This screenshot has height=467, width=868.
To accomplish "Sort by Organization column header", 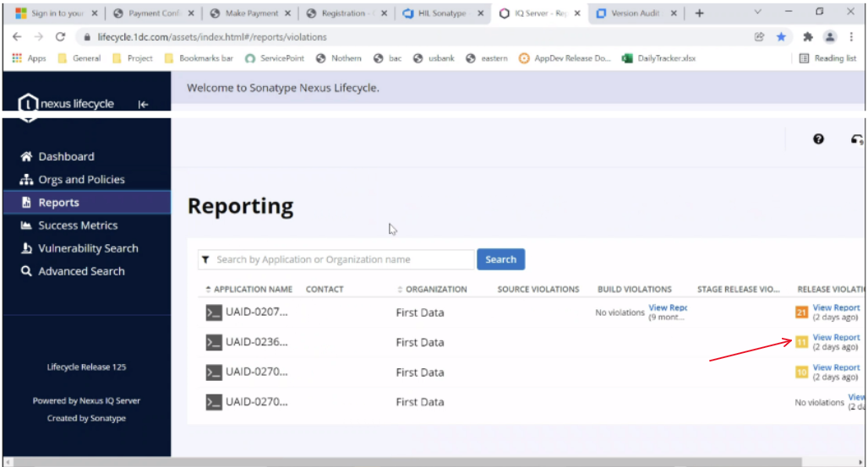I will [435, 289].
